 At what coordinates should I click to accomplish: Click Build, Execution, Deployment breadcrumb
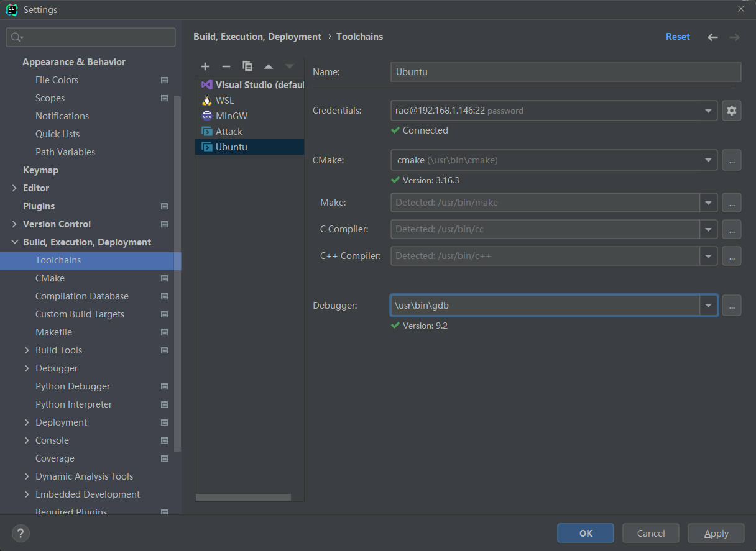click(x=257, y=37)
